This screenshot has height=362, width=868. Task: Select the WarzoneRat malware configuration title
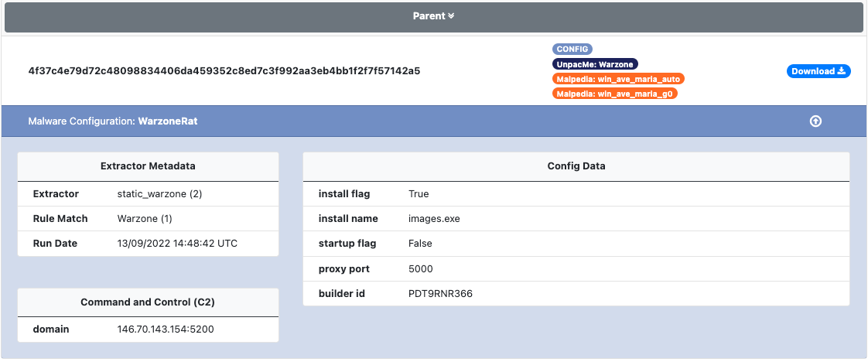168,121
